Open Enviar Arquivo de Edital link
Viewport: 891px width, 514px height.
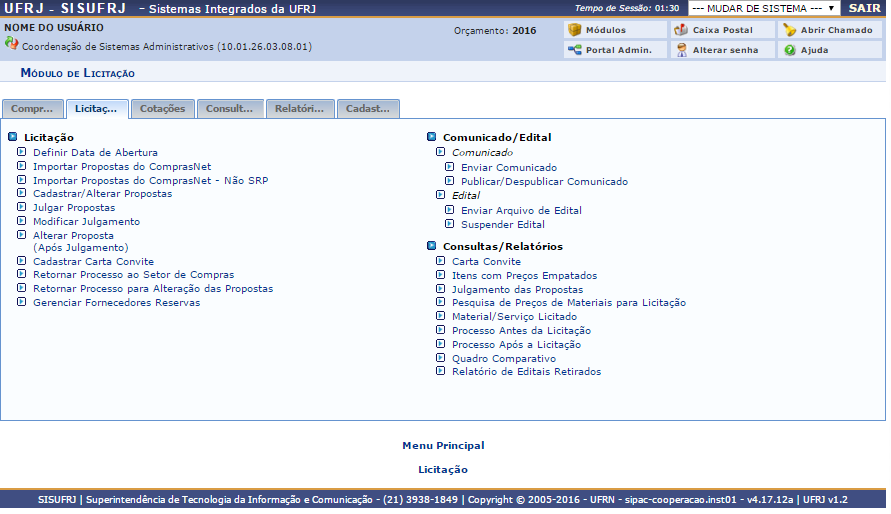521,211
